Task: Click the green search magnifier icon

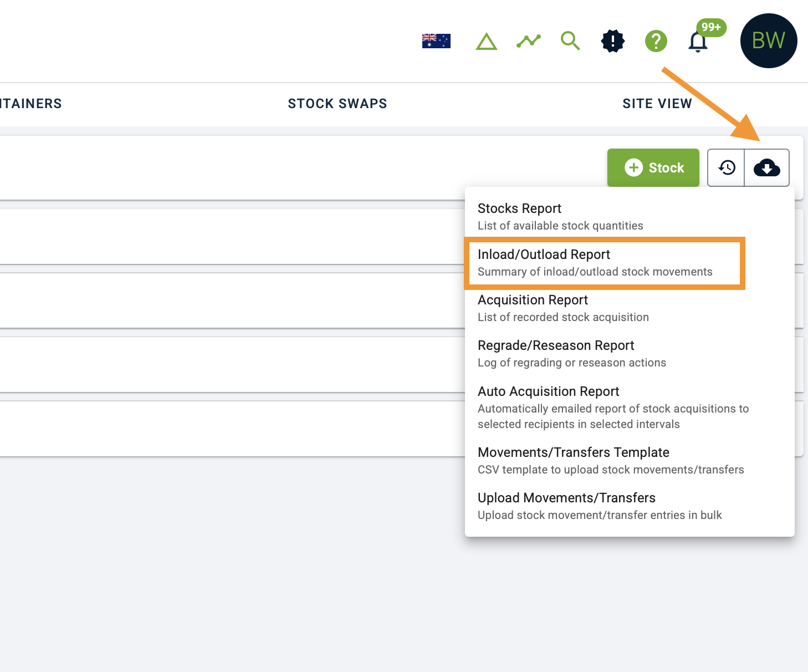Action: [570, 41]
